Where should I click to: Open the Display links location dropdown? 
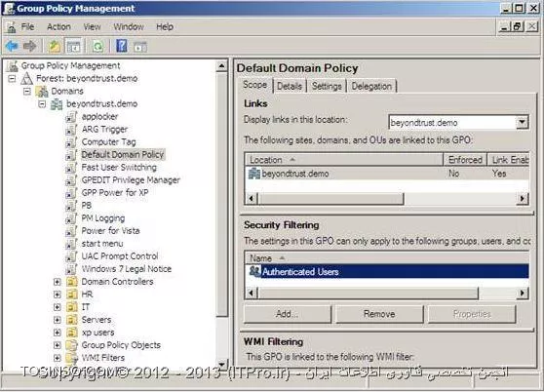click(x=522, y=122)
